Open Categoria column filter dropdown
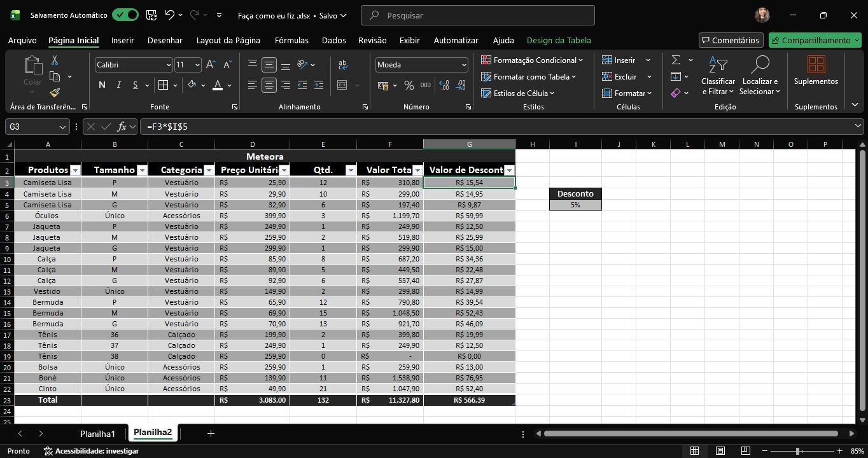 (x=209, y=170)
